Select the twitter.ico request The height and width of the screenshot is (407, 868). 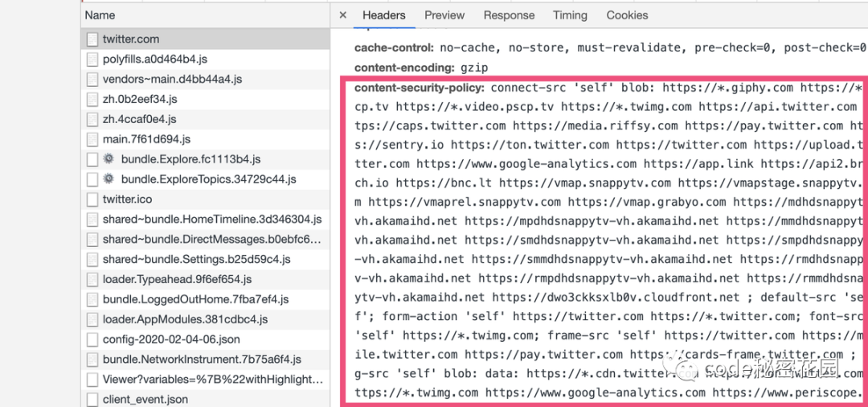(x=205, y=199)
